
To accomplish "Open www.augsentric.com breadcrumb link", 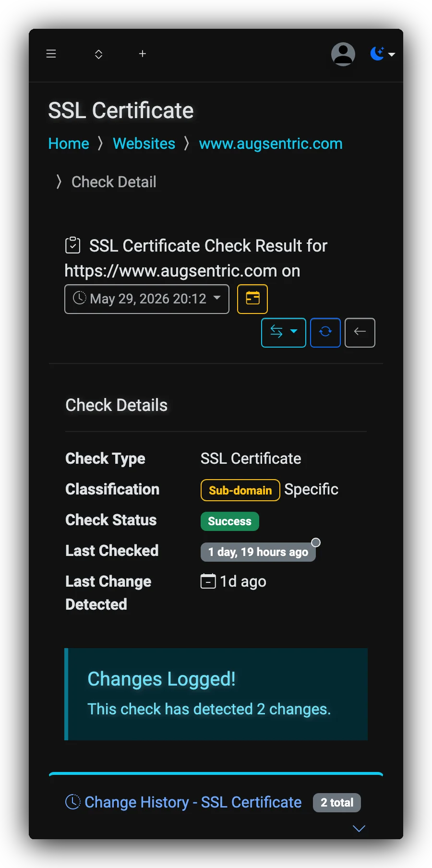I will [x=271, y=144].
